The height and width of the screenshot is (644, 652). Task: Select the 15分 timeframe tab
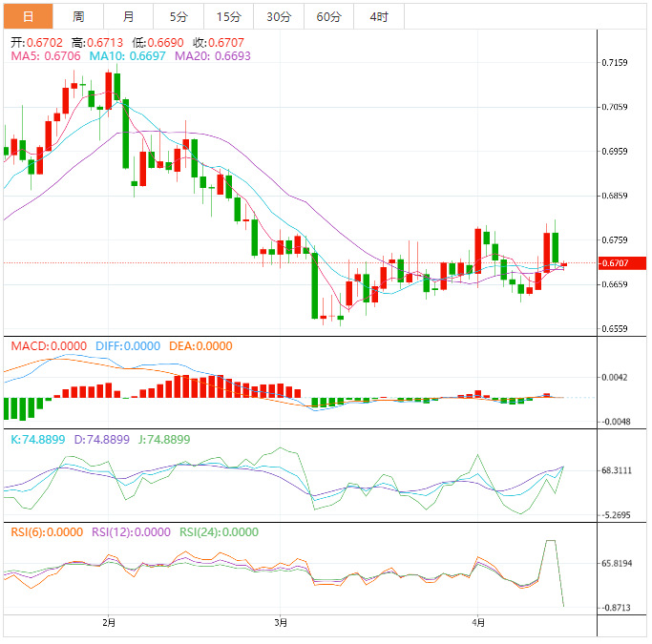(228, 17)
